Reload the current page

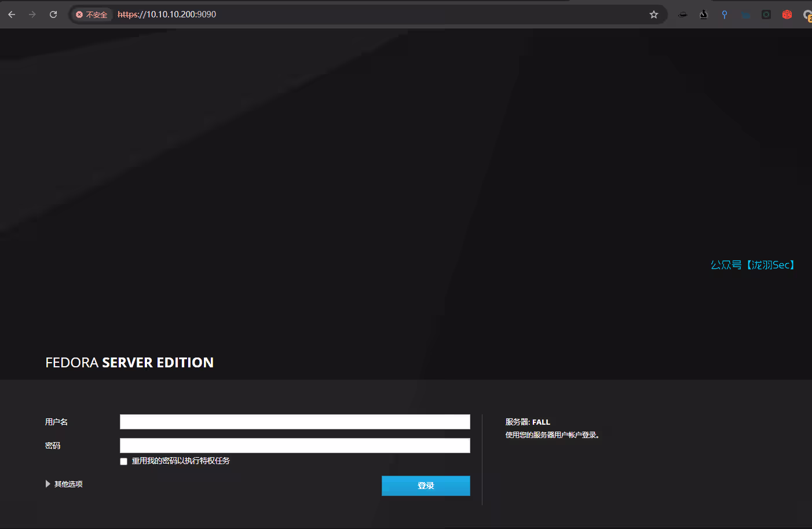(x=53, y=14)
